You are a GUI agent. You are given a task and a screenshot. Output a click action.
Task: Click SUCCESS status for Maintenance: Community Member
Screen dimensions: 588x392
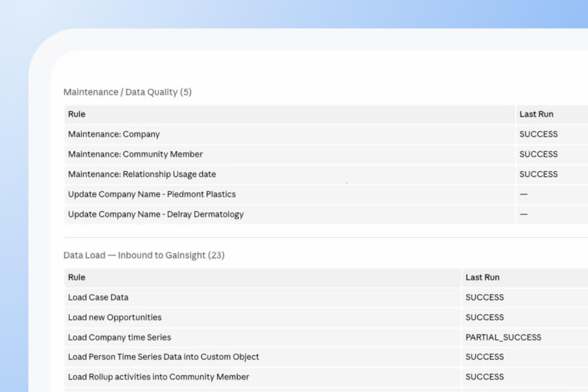pos(538,154)
